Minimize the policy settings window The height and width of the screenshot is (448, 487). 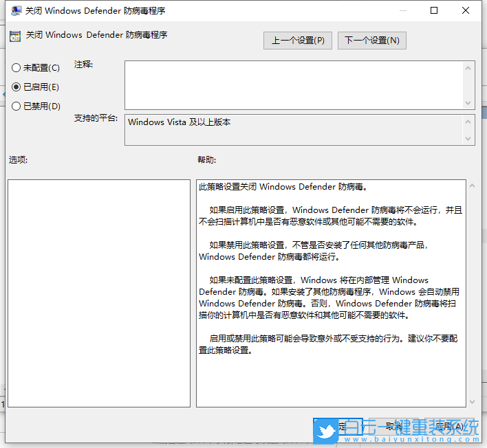(x=403, y=10)
